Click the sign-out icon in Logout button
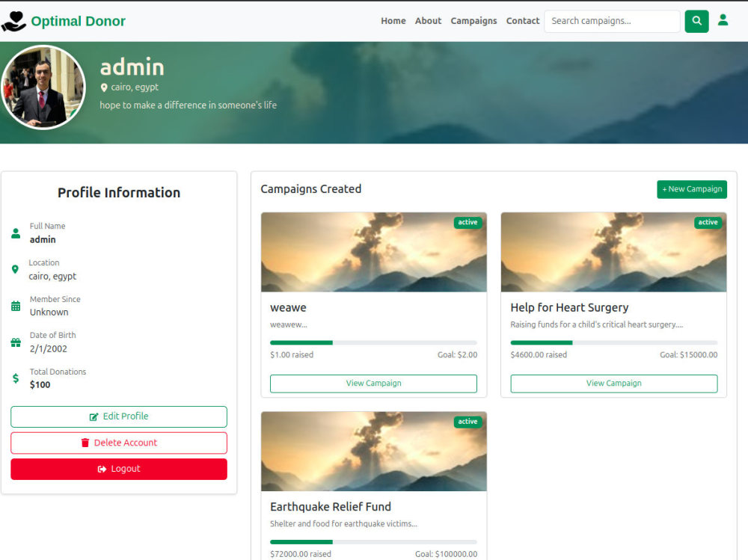Screen dimensions: 748x560 pyautogui.click(x=102, y=470)
